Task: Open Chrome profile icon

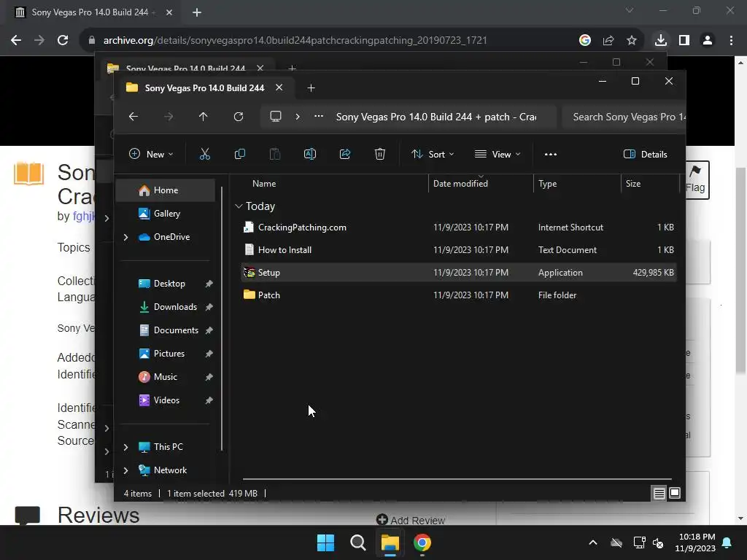Action: 708,40
